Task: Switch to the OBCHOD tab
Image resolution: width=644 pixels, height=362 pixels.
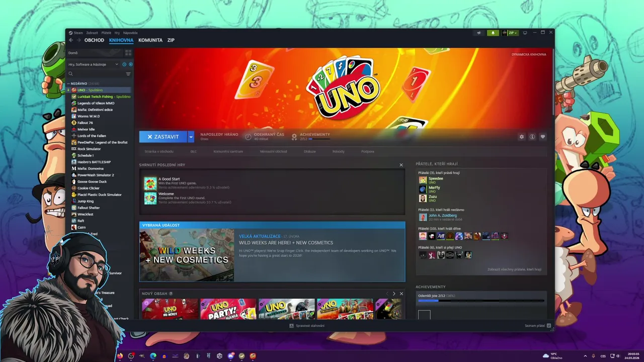Action: point(94,40)
